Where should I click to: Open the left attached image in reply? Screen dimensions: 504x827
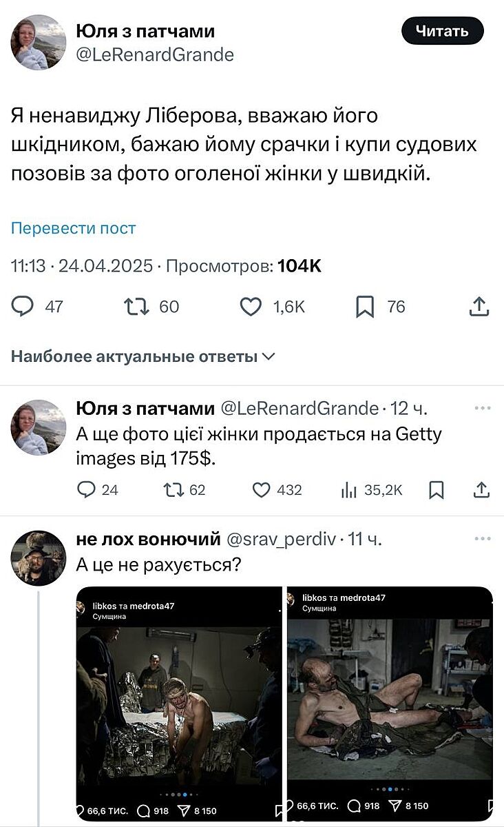[x=179, y=703]
